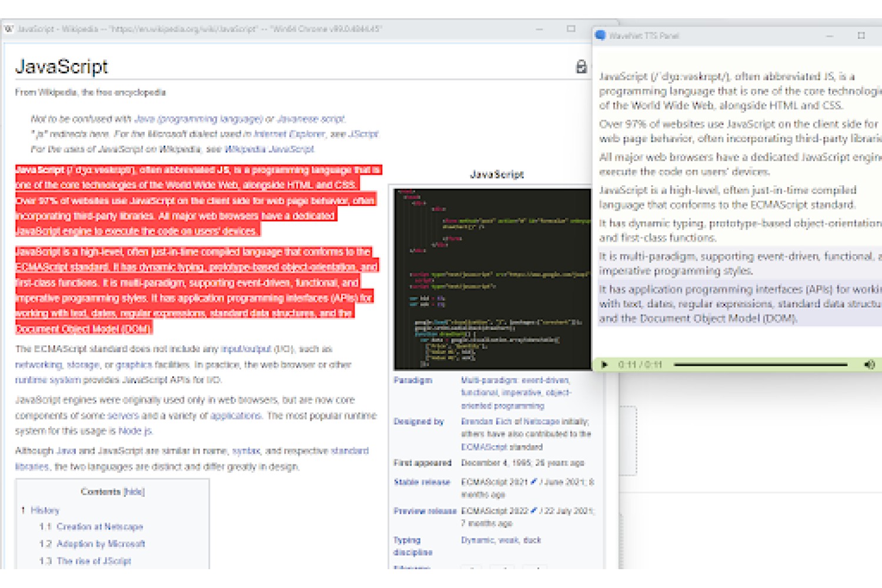
Task: Select 'Over 97% of websites' sentence in TTS panel
Action: [x=740, y=131]
